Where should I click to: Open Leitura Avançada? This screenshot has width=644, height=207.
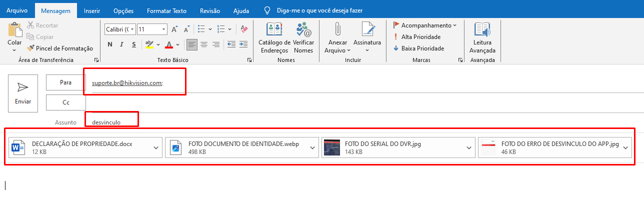coord(482,37)
